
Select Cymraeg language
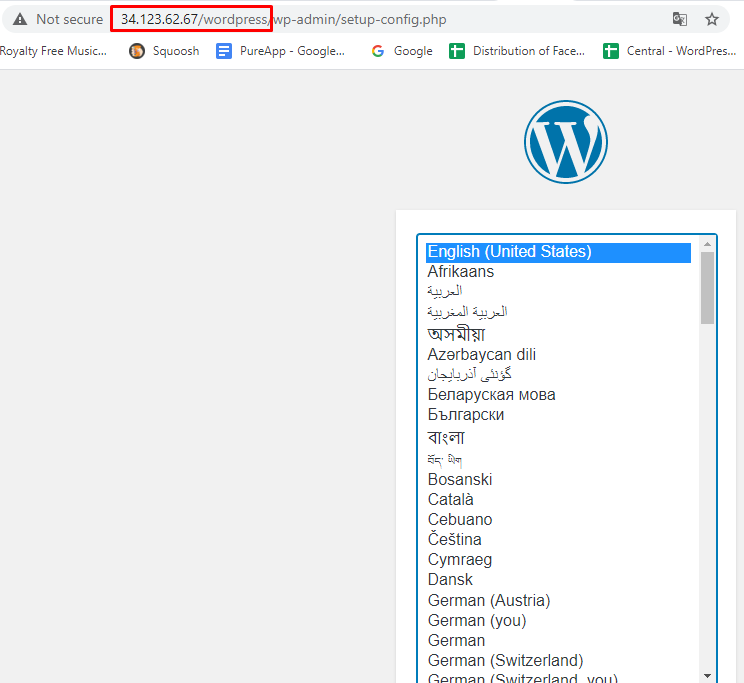coord(558,559)
